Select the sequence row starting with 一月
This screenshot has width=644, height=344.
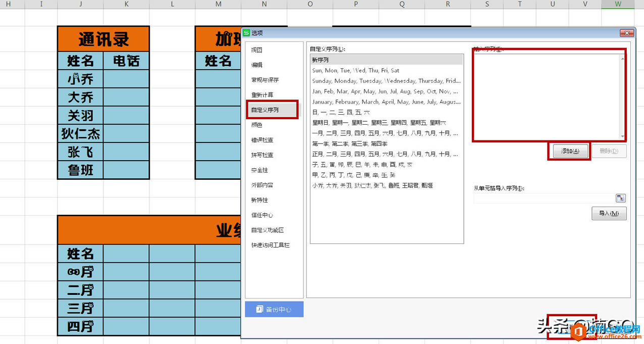387,133
